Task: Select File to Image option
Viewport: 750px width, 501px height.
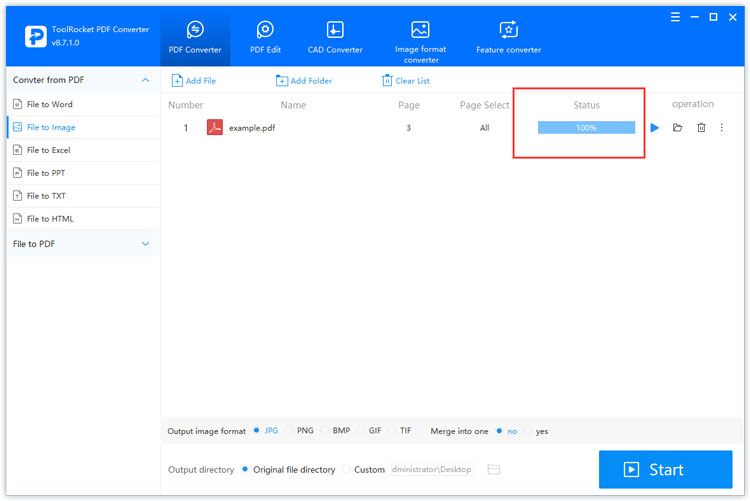Action: tap(84, 127)
